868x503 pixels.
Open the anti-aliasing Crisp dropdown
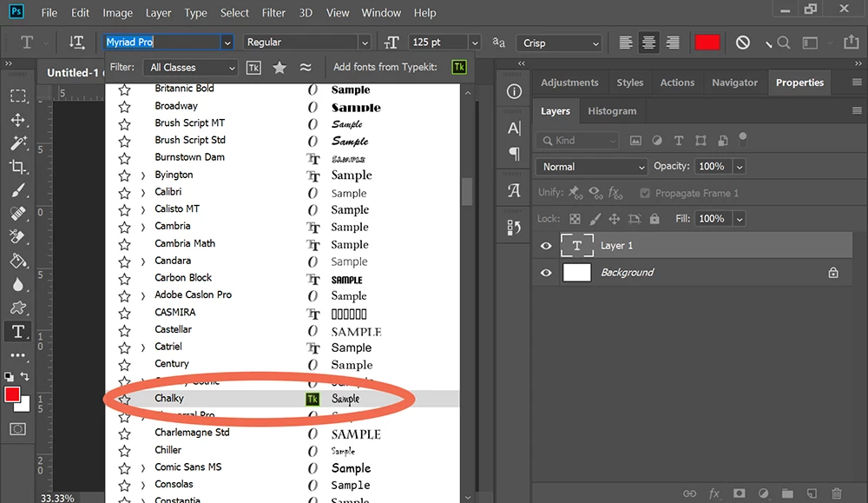coord(559,43)
